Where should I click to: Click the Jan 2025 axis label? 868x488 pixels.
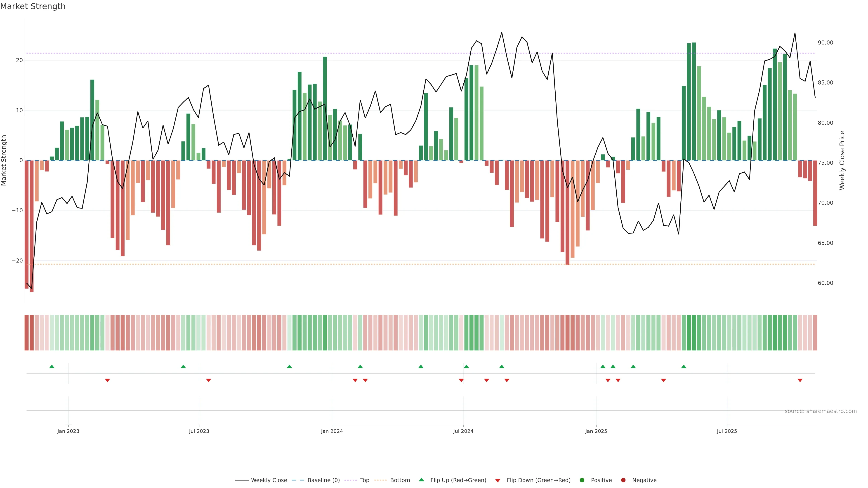click(x=596, y=431)
